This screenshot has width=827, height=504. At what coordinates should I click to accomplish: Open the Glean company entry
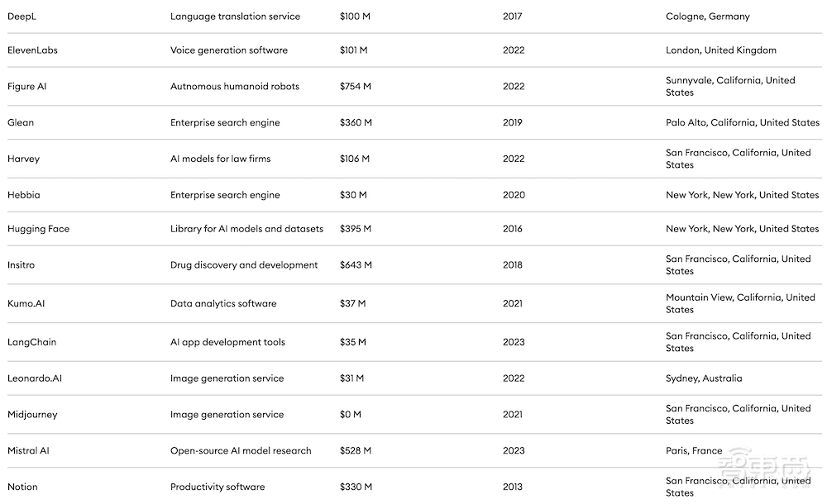[21, 123]
